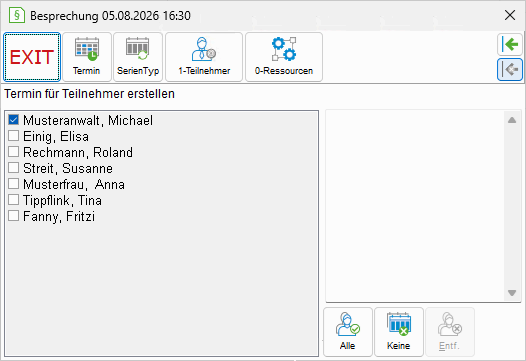The height and width of the screenshot is (361, 526).
Task: Uncheck Musteranwalt, Michael checkbox
Action: (x=13, y=120)
